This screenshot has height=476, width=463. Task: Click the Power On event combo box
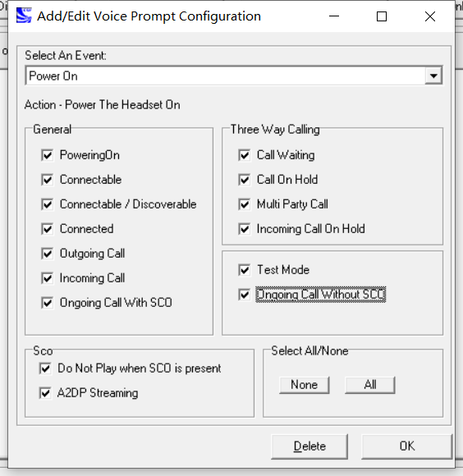tap(233, 76)
